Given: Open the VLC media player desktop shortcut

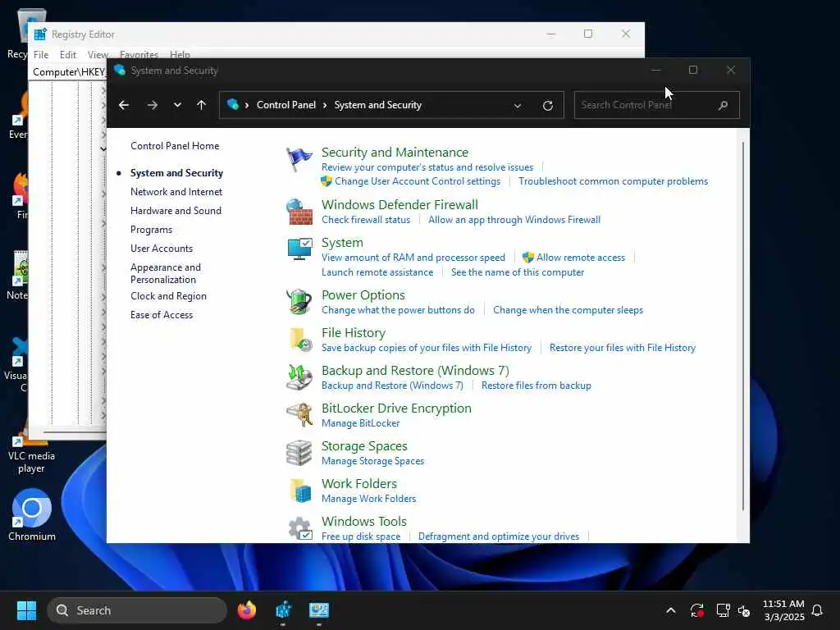Looking at the screenshot, I should [x=31, y=449].
